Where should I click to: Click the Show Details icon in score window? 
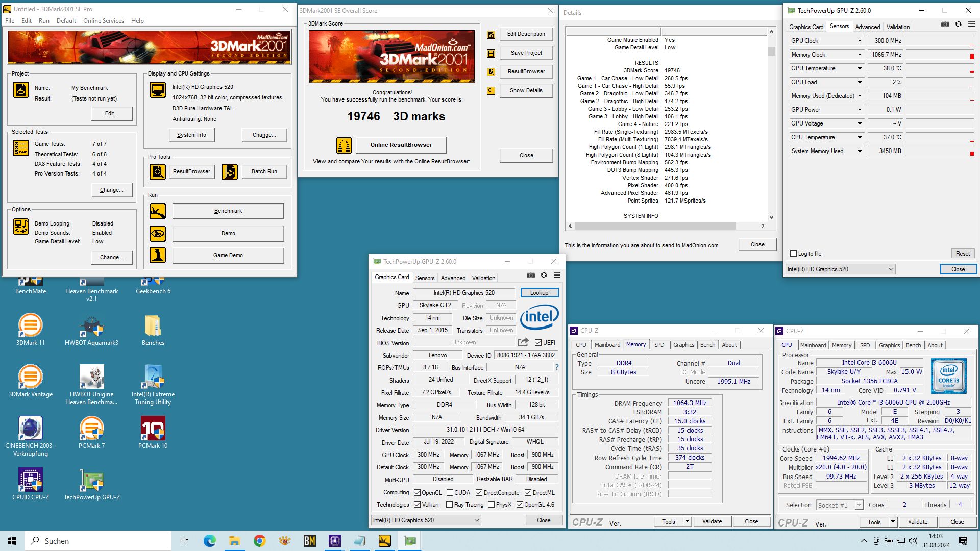point(491,91)
